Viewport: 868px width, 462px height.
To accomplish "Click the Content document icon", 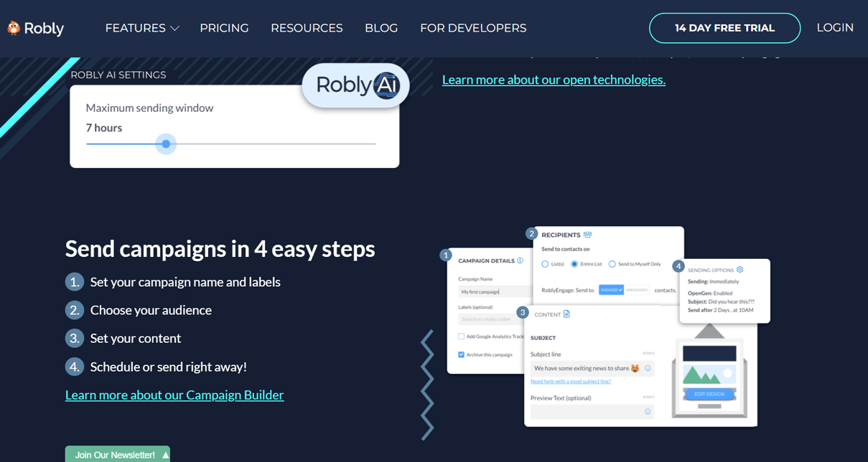I will tap(566, 314).
